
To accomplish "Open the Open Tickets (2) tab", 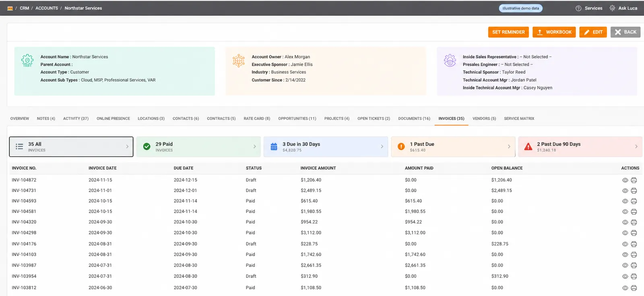I will click(374, 119).
